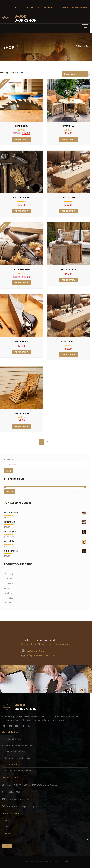The image size is (92, 868).
Task: Click the next page arrow
Action: pos(53,442)
